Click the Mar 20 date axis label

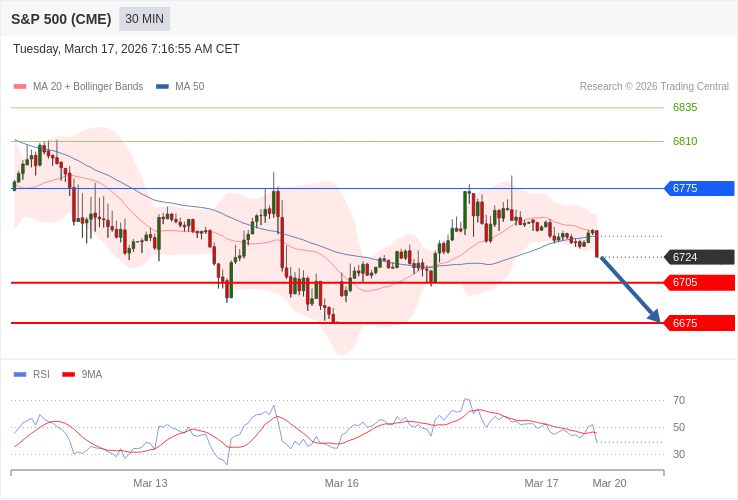point(609,483)
